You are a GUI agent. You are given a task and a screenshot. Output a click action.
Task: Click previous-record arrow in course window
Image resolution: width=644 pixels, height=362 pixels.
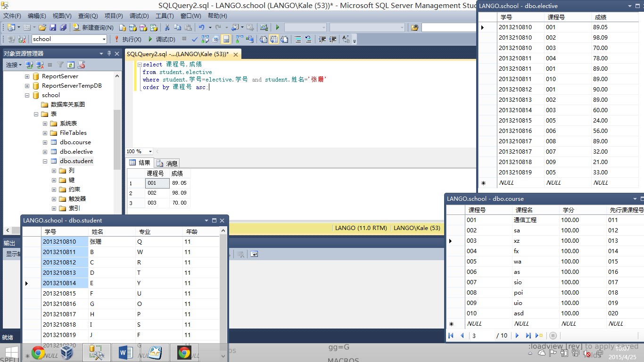(462, 336)
